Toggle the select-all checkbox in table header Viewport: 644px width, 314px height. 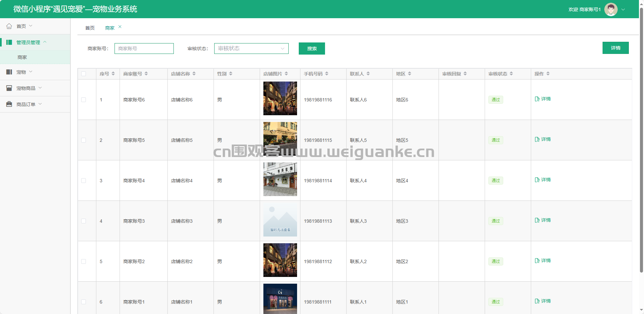84,74
